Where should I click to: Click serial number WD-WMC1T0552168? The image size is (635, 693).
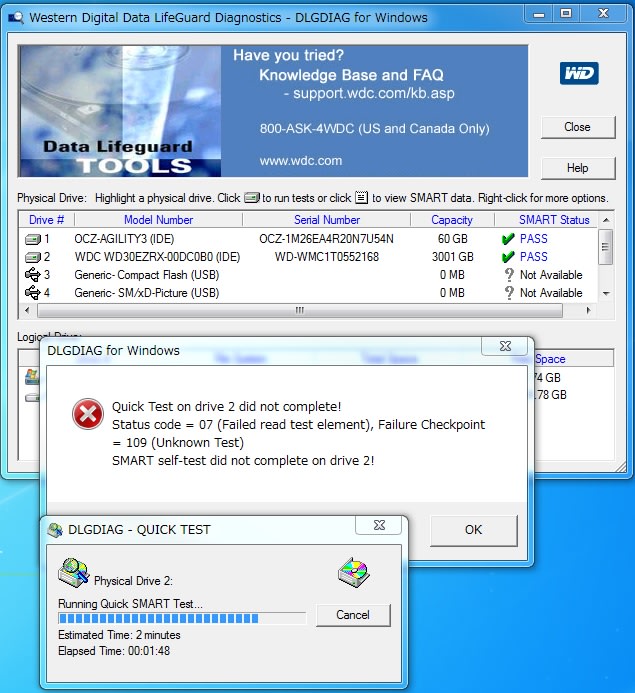click(x=327, y=257)
